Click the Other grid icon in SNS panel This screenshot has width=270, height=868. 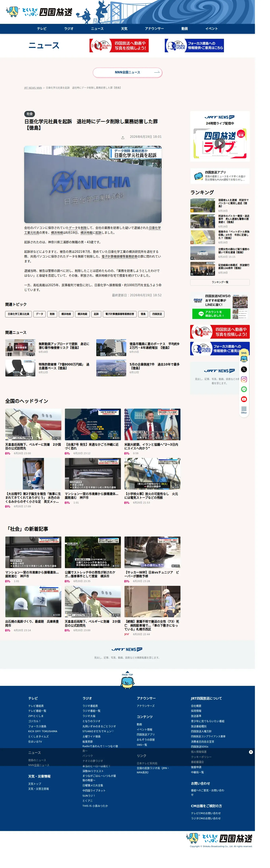coord(244,410)
